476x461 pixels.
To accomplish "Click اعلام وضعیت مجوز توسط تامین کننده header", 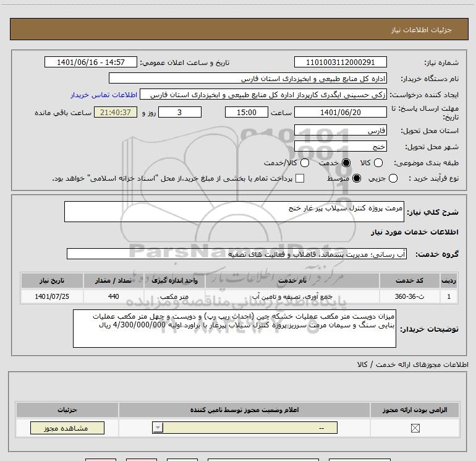I will coord(244,410).
